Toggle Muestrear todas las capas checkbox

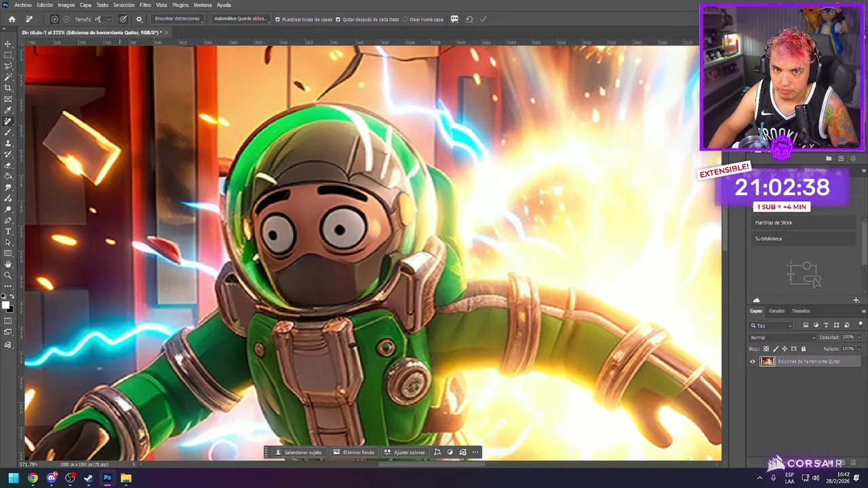click(x=277, y=19)
